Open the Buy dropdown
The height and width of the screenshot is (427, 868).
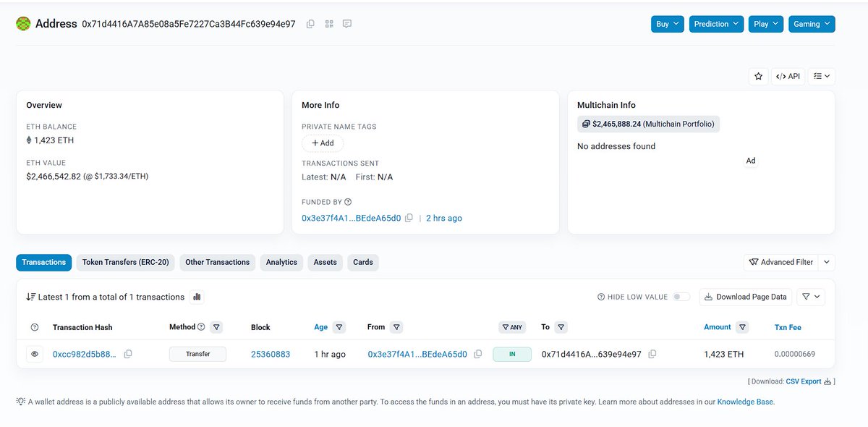667,24
